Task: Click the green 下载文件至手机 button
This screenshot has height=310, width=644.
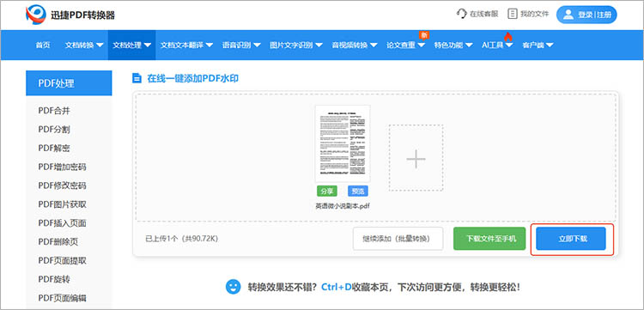Action: pos(489,239)
